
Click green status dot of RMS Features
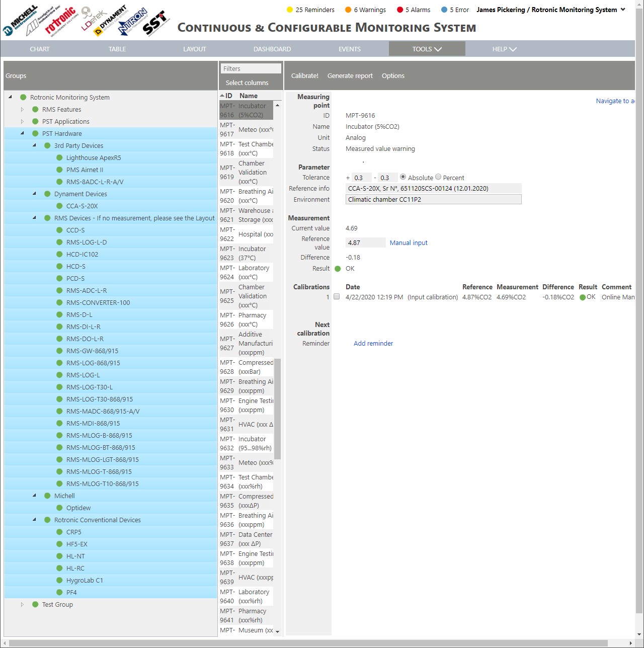pyautogui.click(x=35, y=109)
